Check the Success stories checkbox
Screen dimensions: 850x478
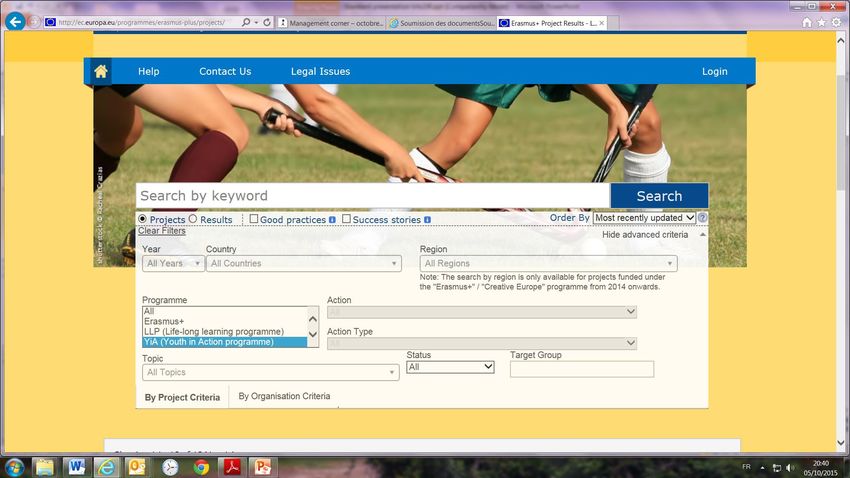pos(346,219)
